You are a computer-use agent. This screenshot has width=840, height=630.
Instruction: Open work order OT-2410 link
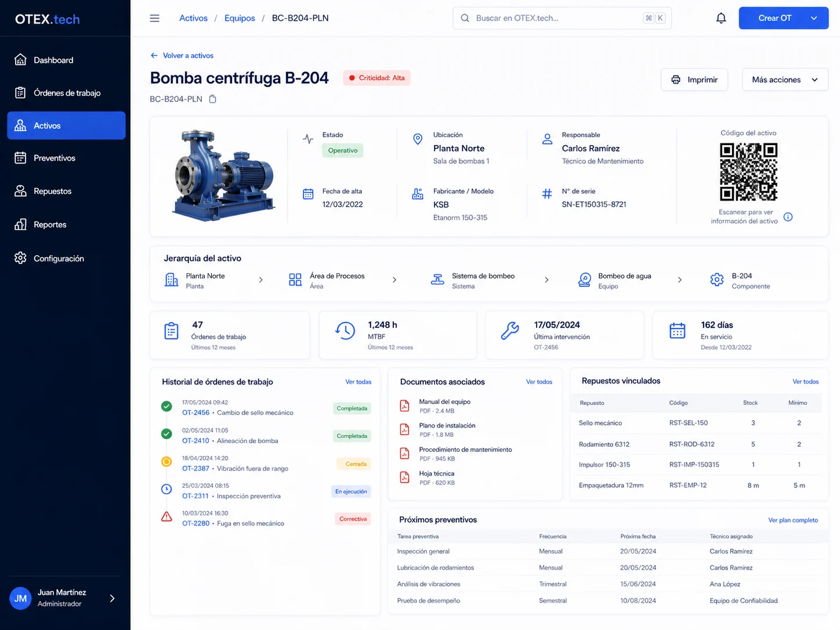195,441
